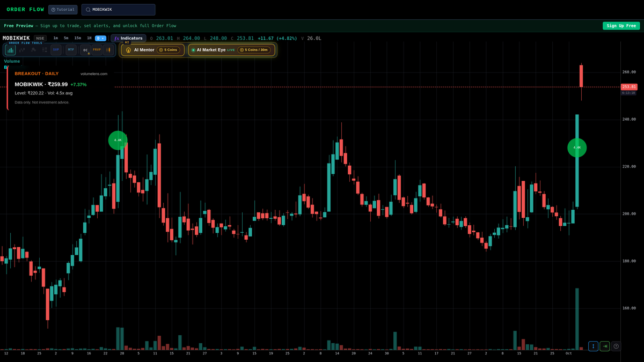644x362 pixels.
Task: Click the +11.67 (+4.82%) change value
Action: 277,38
